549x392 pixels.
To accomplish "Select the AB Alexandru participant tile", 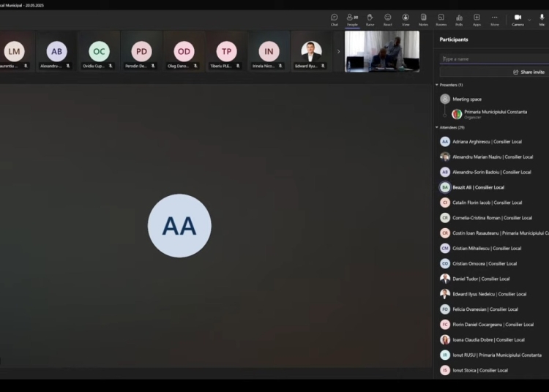I will coord(56,51).
